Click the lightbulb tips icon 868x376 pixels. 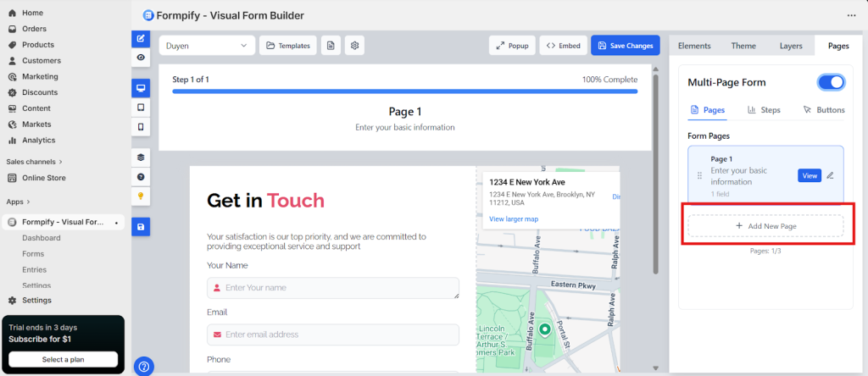141,196
